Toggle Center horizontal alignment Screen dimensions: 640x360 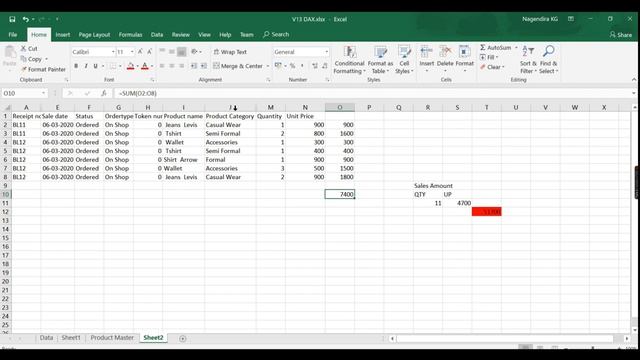point(172,66)
